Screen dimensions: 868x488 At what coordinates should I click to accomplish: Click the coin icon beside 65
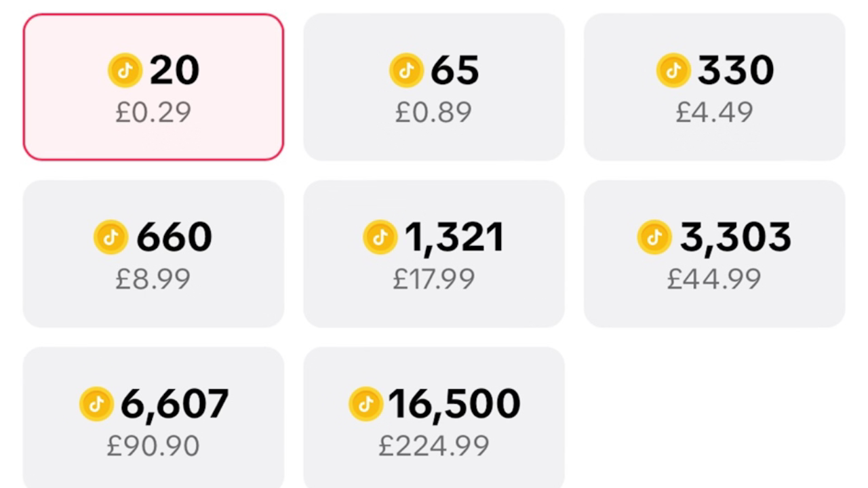click(x=406, y=70)
